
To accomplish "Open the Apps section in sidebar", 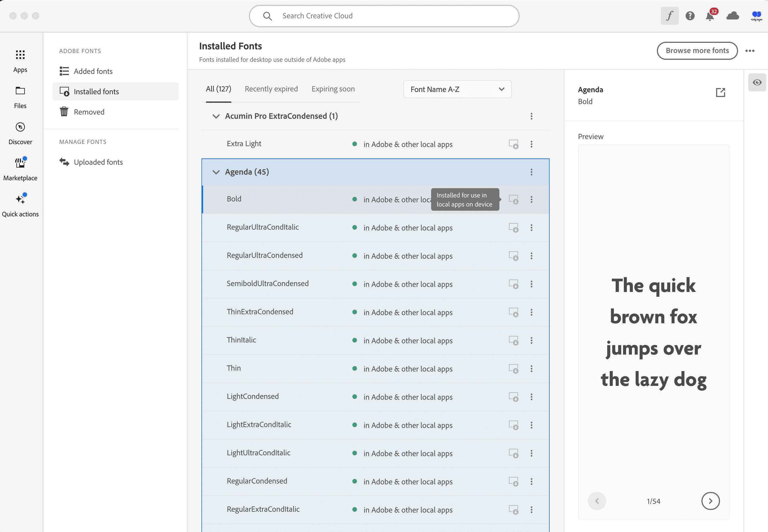I will tap(20, 61).
